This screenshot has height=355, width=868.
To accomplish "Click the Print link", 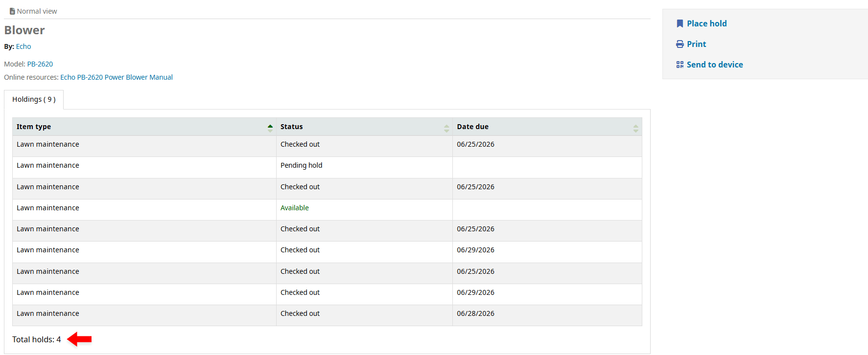I will (696, 44).
